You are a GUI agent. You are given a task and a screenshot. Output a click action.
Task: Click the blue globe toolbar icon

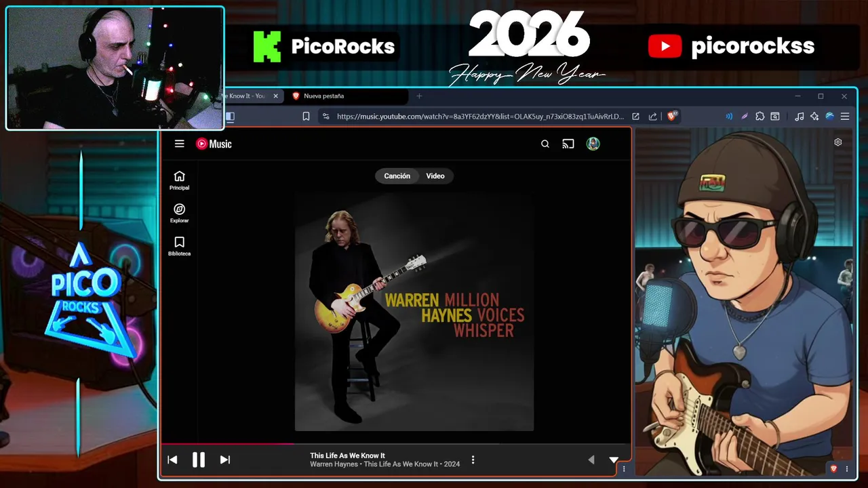pos(829,117)
